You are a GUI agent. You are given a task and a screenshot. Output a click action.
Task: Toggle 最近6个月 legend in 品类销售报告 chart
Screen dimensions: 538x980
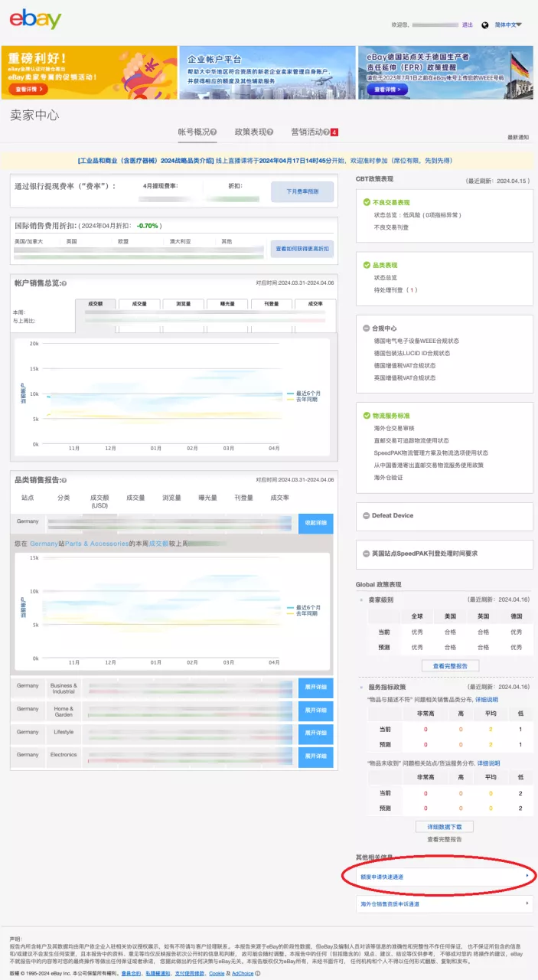(x=303, y=606)
